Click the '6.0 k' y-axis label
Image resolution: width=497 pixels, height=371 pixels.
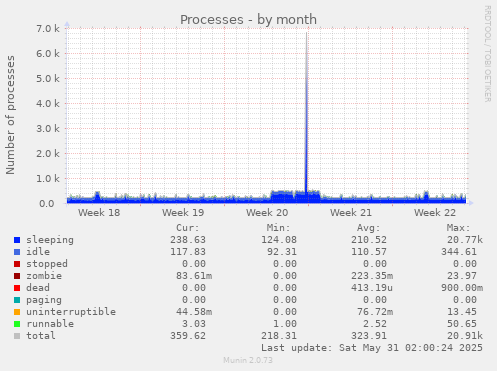48,54
